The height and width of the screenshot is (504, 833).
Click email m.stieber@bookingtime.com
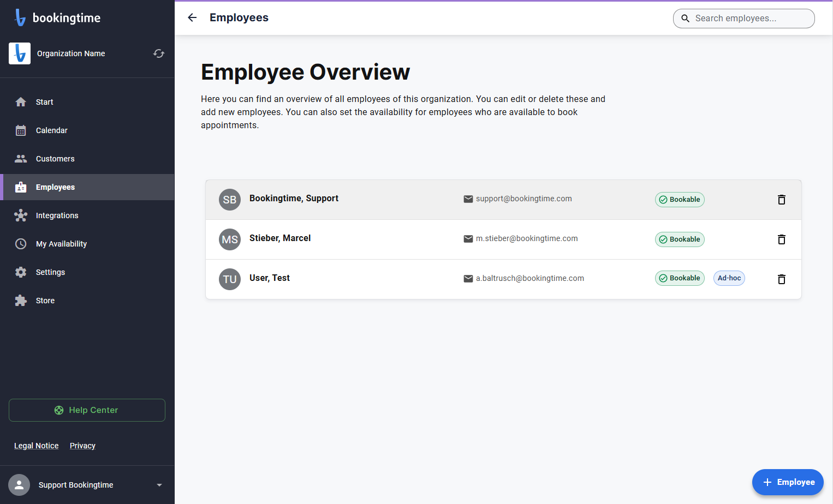point(527,238)
